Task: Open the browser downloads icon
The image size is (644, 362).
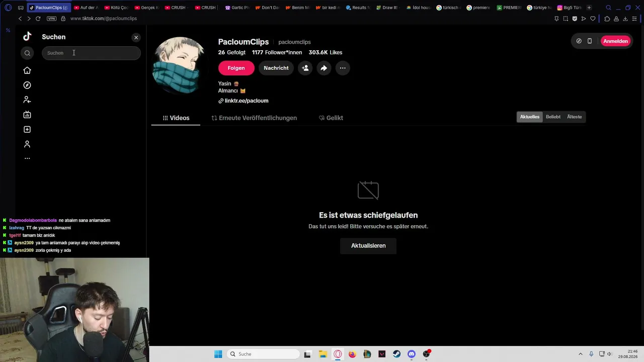Action: 625,19
